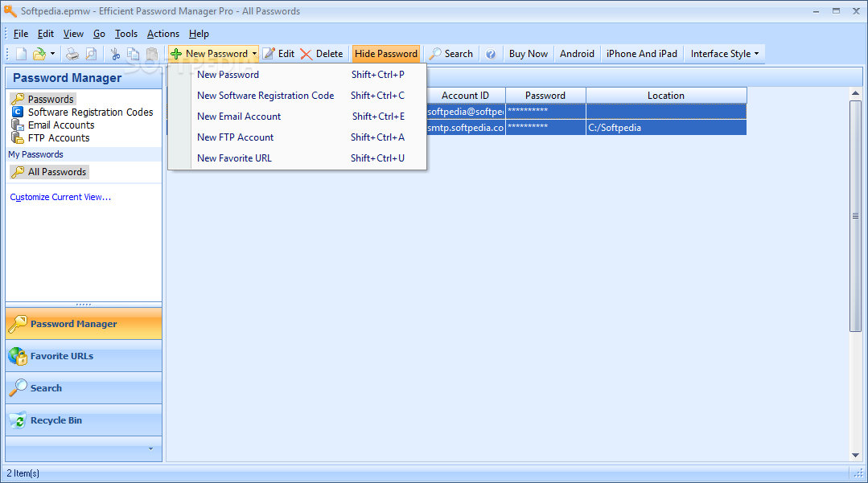Click the key icon next to Passwords

click(18, 99)
